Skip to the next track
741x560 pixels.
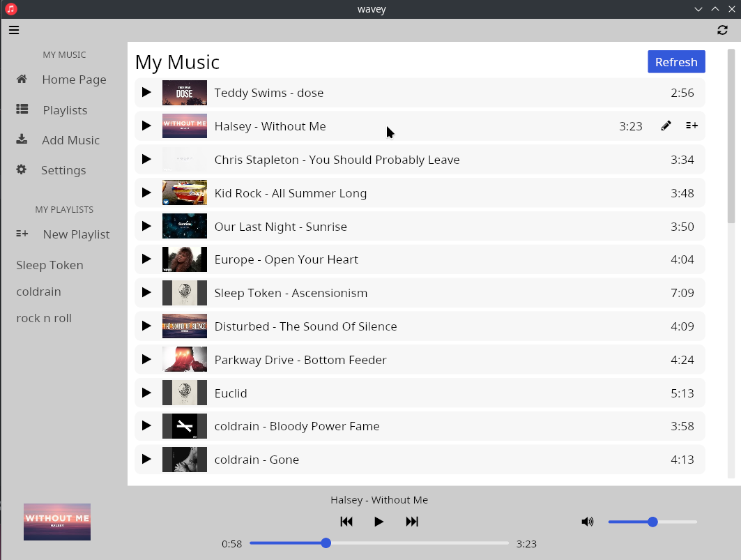pos(412,522)
